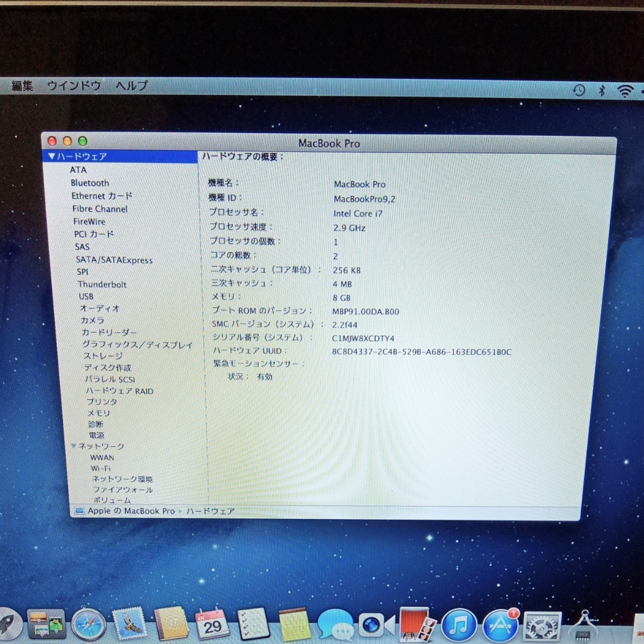This screenshot has height=644, width=644.
Task: Open System Preferences gear icon
Action: pos(541,627)
